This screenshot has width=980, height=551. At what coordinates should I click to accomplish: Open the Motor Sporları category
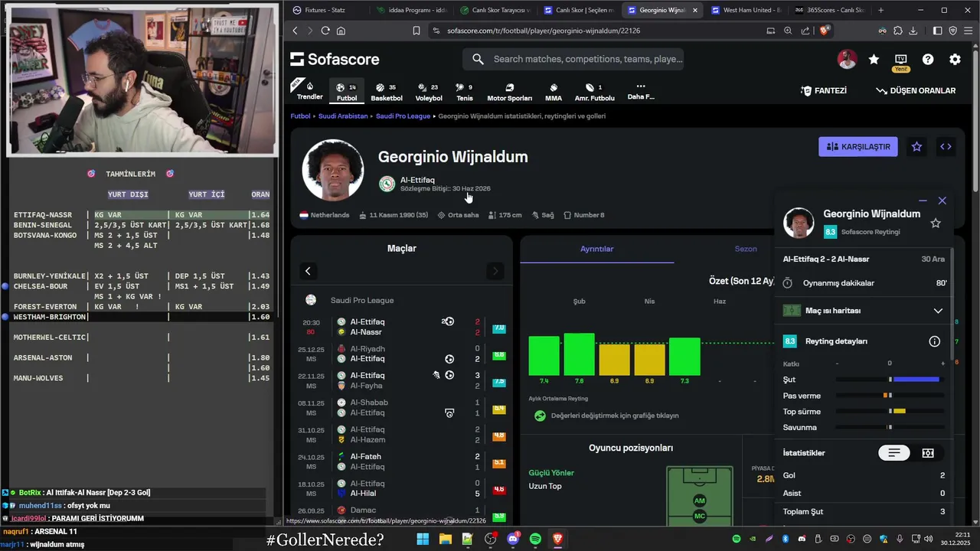pos(509,91)
